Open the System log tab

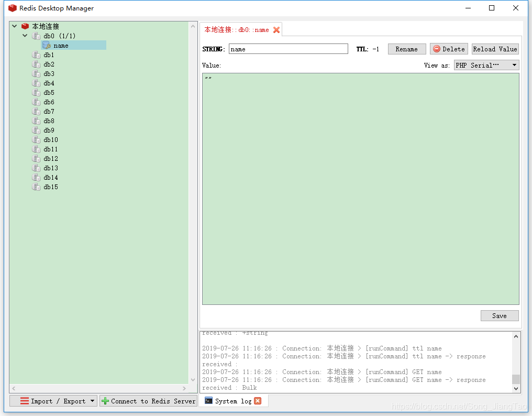(233, 401)
